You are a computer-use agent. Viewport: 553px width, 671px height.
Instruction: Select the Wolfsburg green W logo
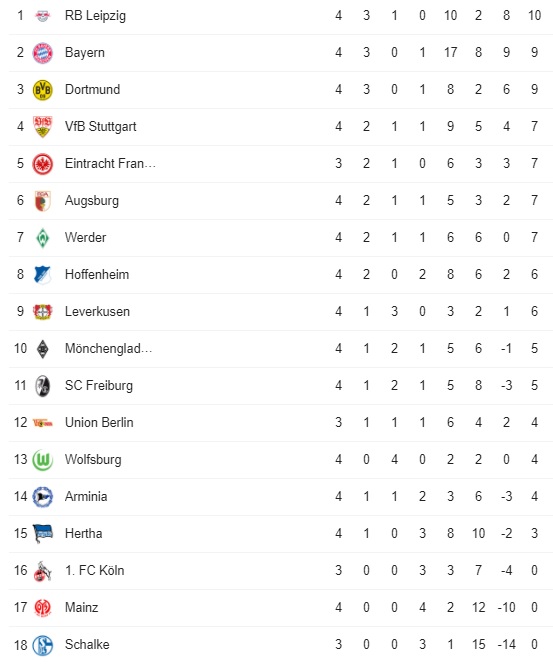pos(42,460)
